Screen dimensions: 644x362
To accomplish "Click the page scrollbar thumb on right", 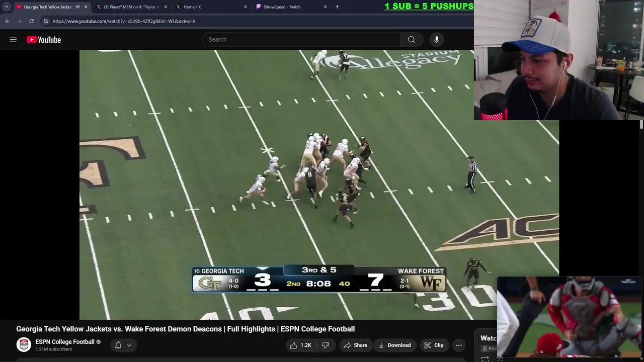I will pyautogui.click(x=641, y=125).
